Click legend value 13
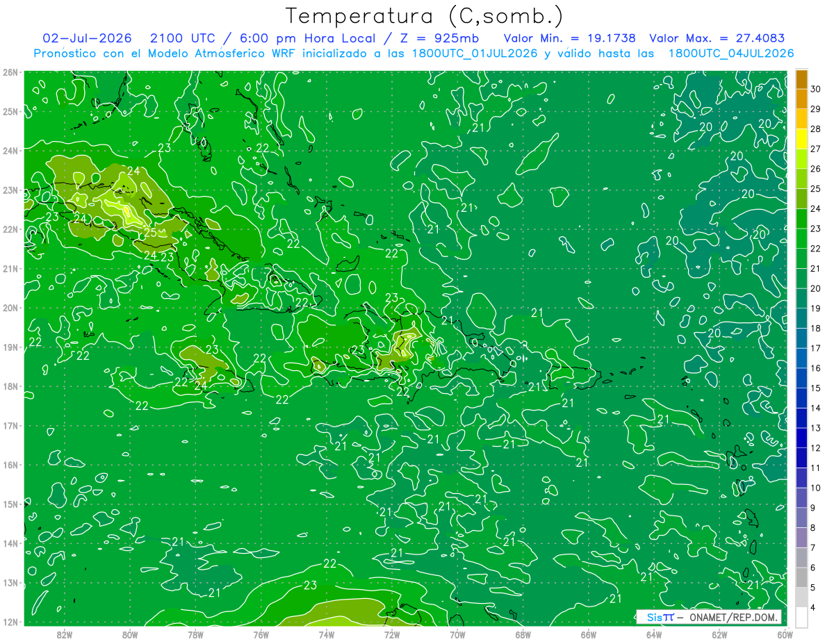 [x=816, y=428]
